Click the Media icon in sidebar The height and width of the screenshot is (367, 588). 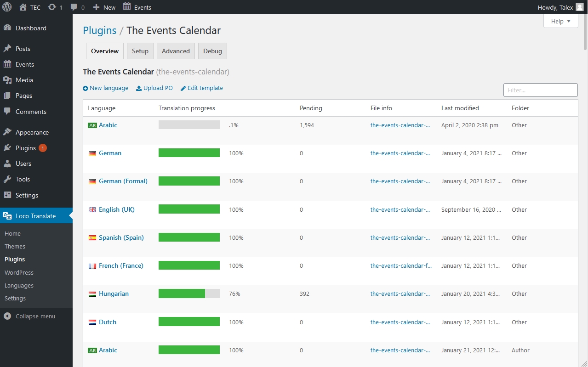7,80
